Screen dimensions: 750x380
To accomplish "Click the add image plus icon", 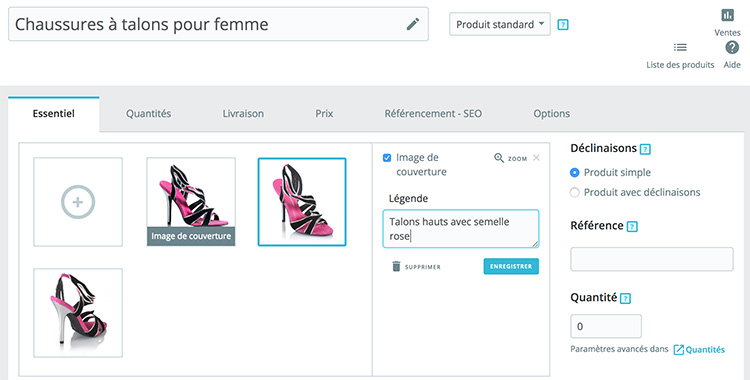I will coord(77,202).
